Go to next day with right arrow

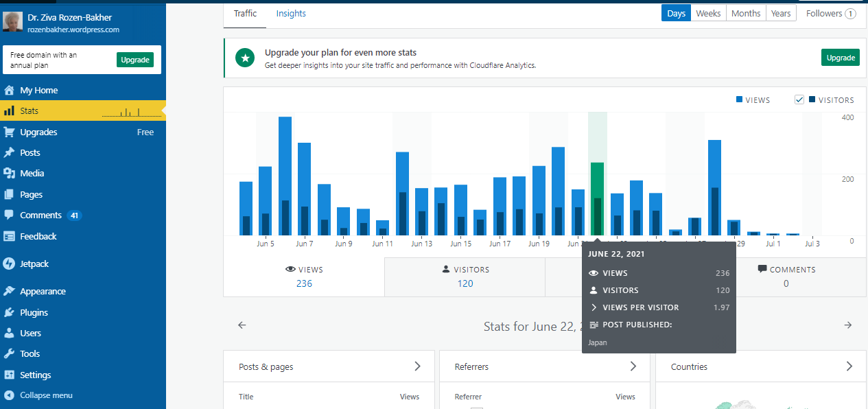[x=848, y=325]
